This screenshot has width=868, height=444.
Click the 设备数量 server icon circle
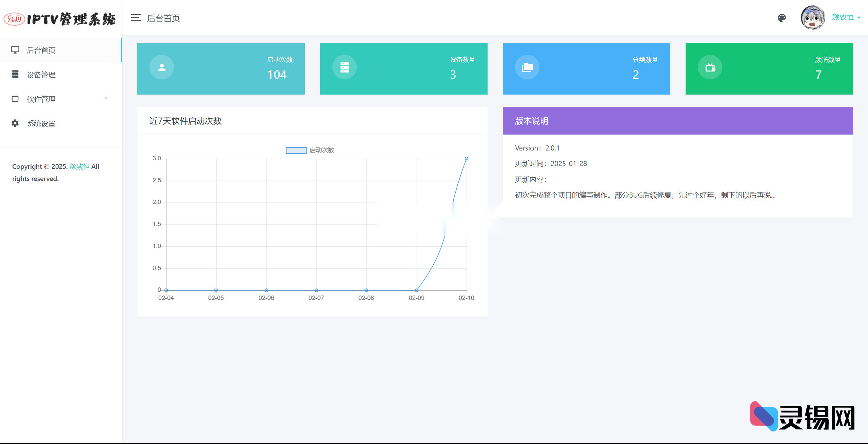344,67
